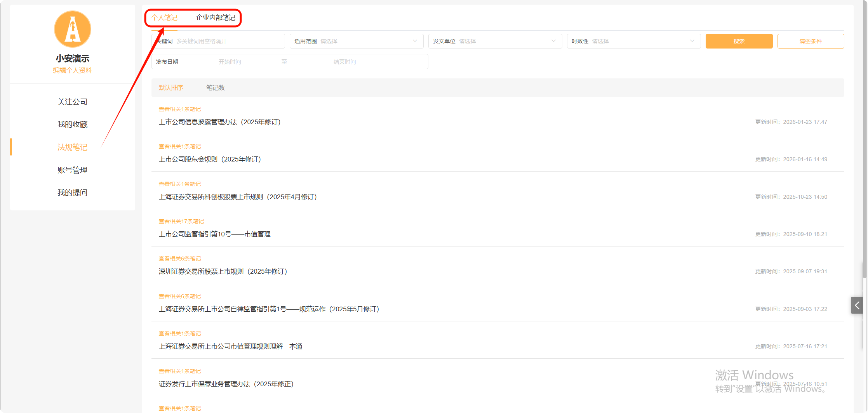Open 证券发行上市保荐业务管理办法（2025年修正）
The height and width of the screenshot is (413, 868).
click(x=226, y=384)
